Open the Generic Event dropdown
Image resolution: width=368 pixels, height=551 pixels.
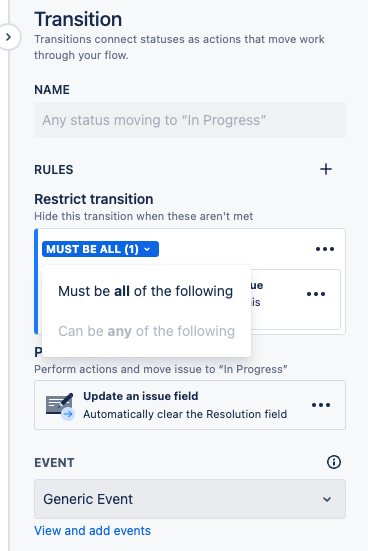click(x=190, y=499)
